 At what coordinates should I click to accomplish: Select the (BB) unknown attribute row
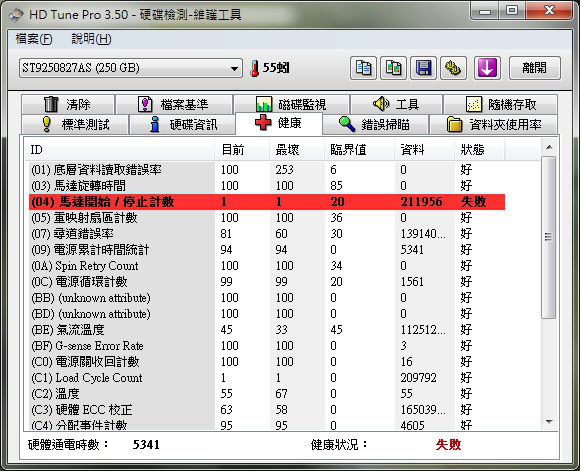(267, 298)
